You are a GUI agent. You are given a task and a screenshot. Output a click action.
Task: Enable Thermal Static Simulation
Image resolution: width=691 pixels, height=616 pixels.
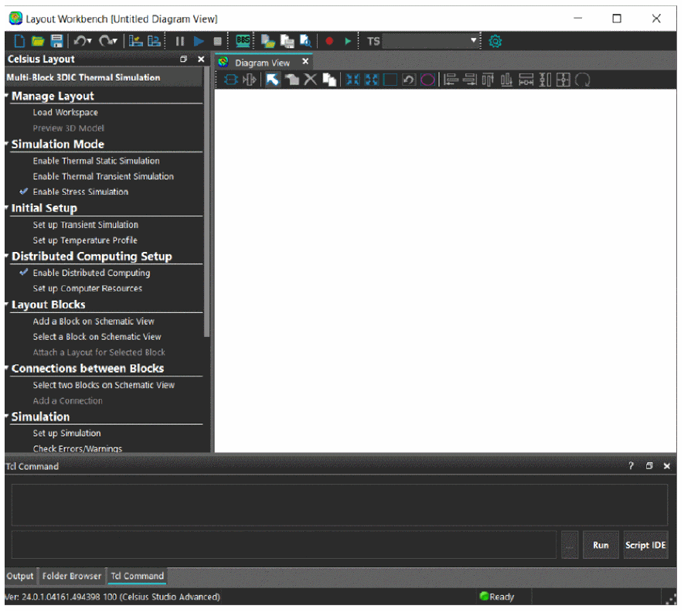(x=96, y=161)
